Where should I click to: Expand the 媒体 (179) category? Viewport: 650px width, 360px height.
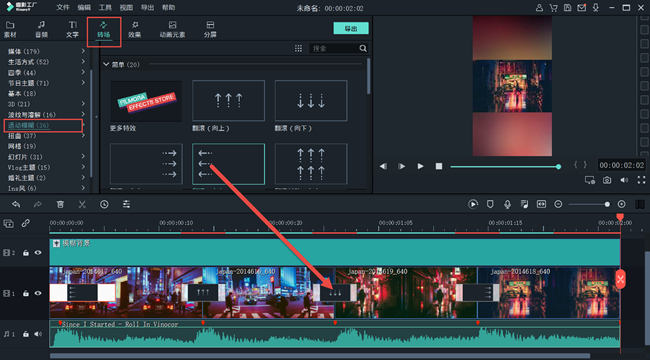(83, 51)
